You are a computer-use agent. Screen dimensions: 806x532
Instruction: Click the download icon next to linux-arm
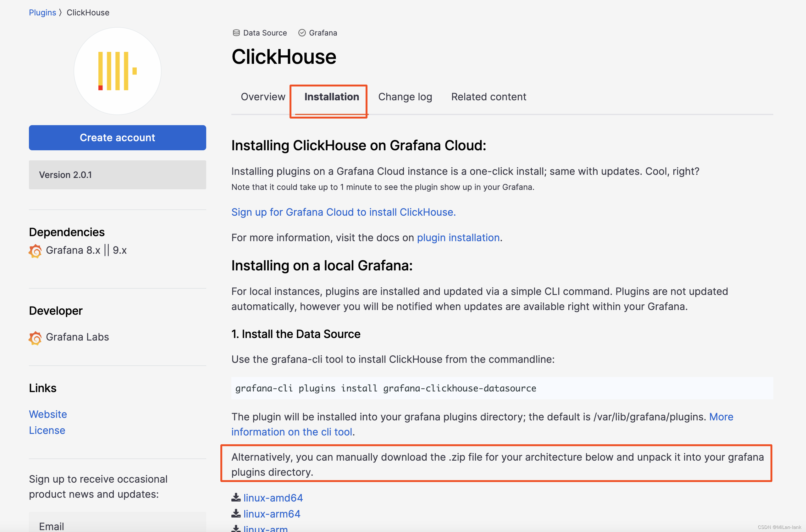click(236, 528)
